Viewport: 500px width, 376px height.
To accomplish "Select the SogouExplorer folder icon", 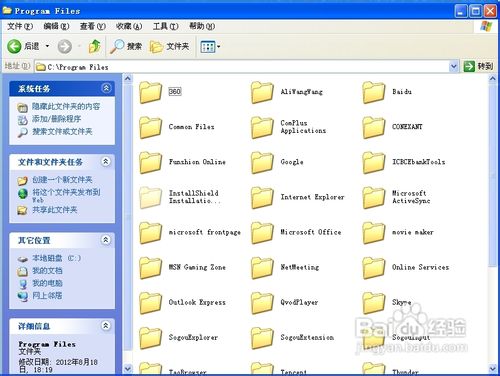I will tap(150, 338).
